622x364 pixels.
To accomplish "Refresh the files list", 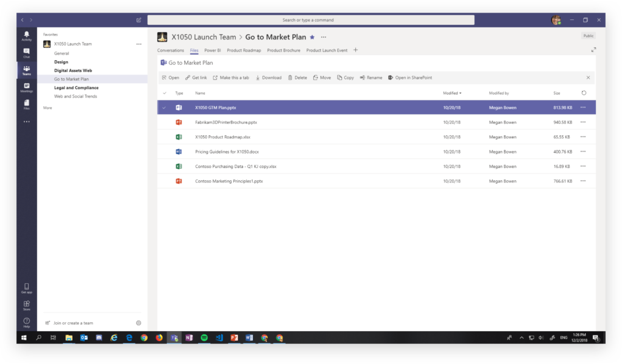I will [584, 93].
